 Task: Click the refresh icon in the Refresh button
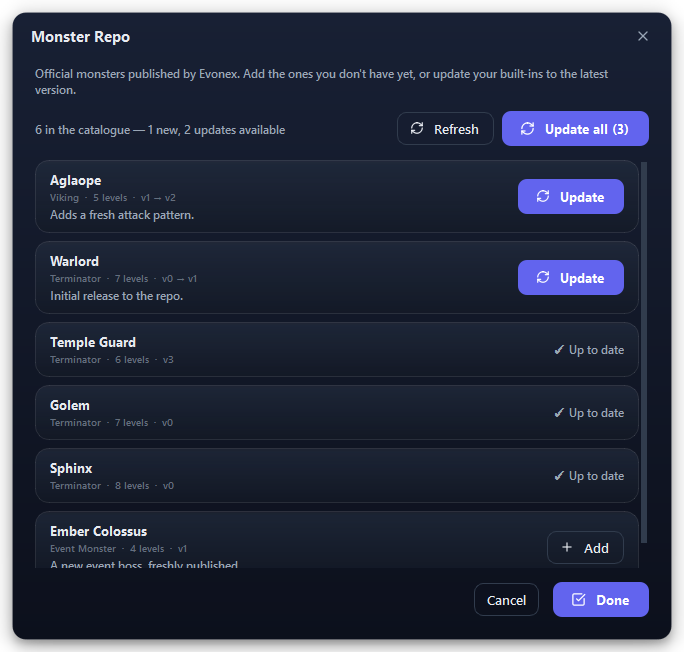pos(417,129)
